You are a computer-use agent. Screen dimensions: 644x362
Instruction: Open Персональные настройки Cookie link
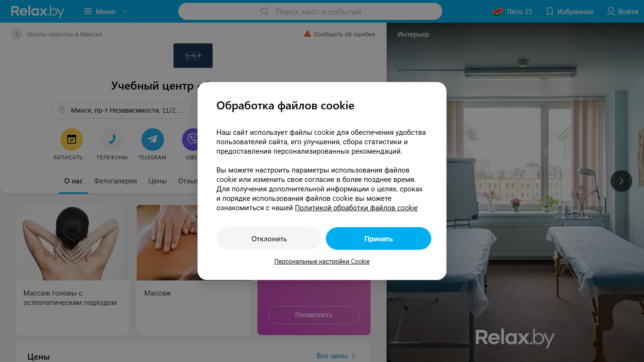322,261
